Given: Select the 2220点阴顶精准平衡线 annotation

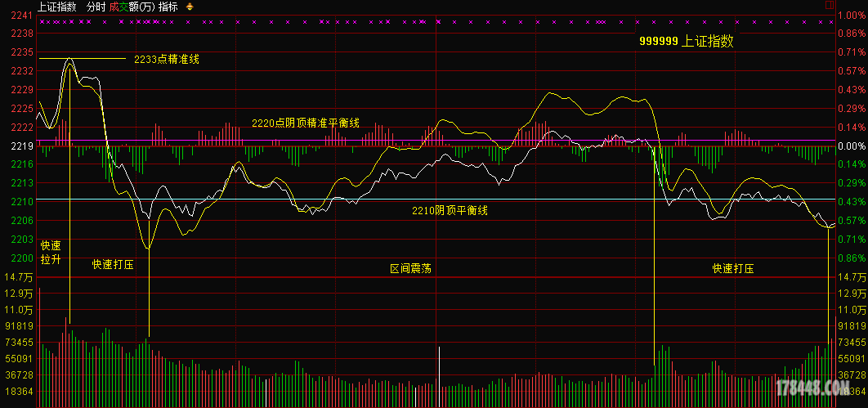Looking at the screenshot, I should (305, 123).
